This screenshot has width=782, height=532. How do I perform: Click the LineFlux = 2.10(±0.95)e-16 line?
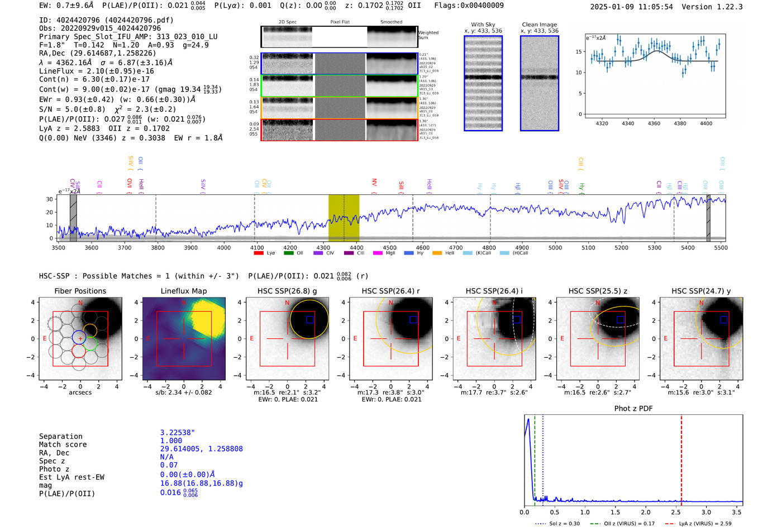(x=96, y=71)
